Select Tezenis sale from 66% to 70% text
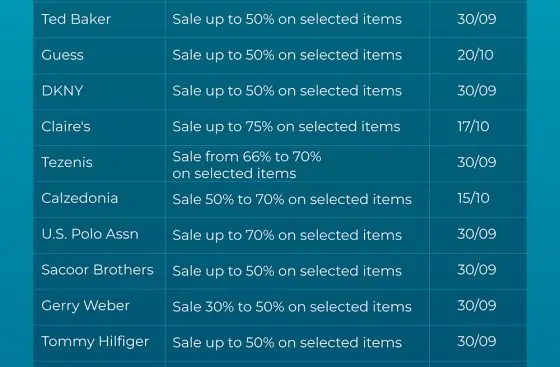This screenshot has height=367, width=560. click(247, 165)
